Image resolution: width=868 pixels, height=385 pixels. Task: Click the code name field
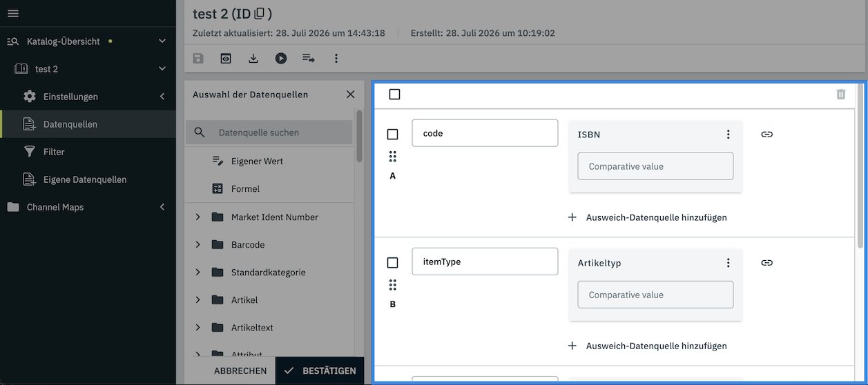485,133
